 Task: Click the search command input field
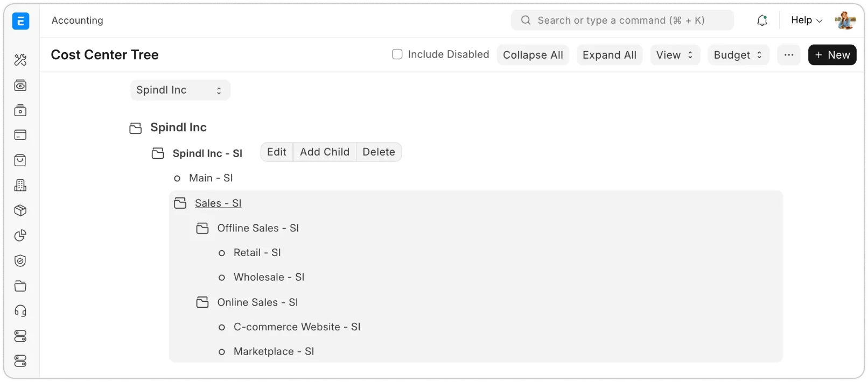pyautogui.click(x=622, y=20)
